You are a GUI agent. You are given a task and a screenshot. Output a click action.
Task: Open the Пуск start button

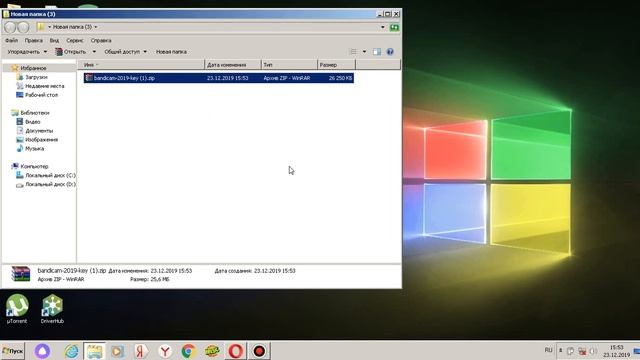(x=13, y=351)
